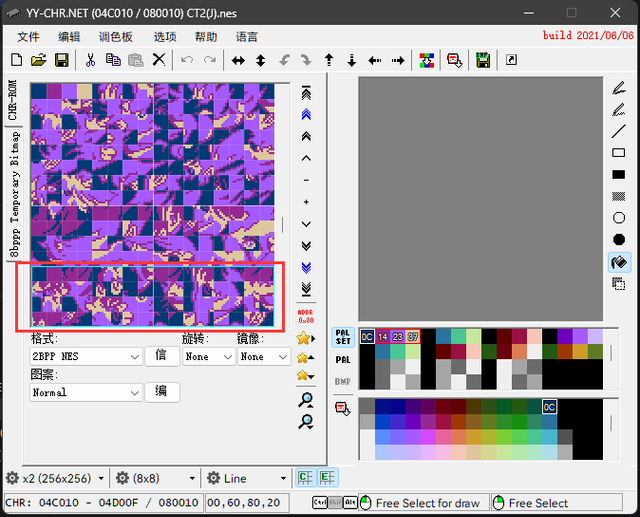Screen dimensions: 640x517
Task: Select the filled Rectangle tool
Action: click(619, 175)
